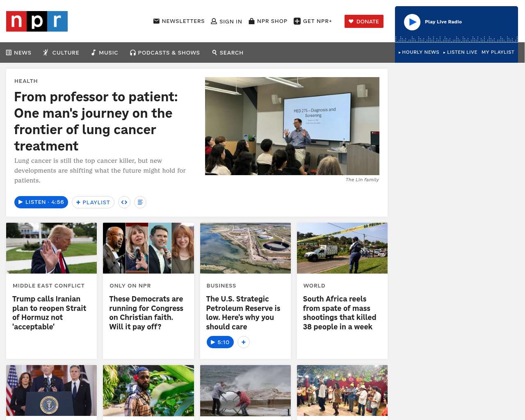
Task: Play Live Radio with the round play button
Action: pyautogui.click(x=412, y=22)
